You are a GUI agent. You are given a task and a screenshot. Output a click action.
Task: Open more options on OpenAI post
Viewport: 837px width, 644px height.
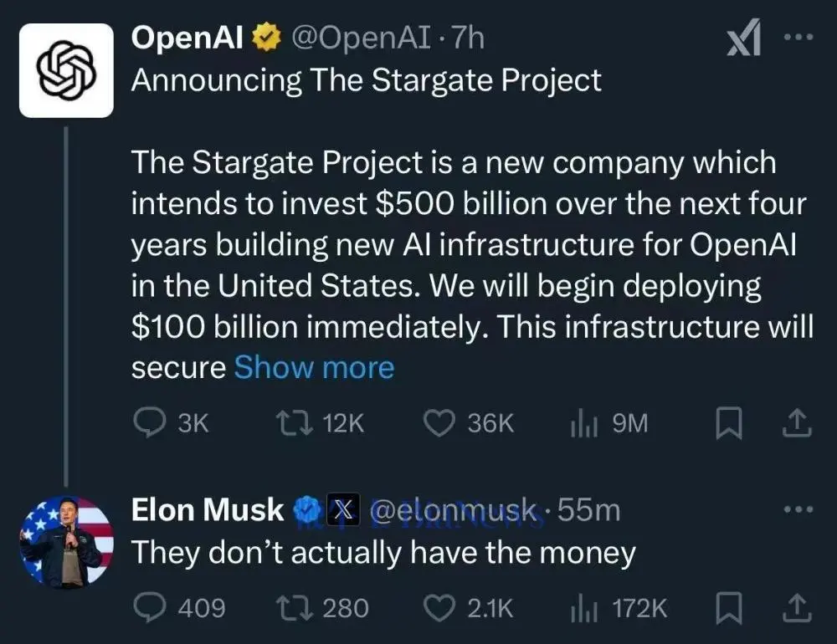point(797,40)
